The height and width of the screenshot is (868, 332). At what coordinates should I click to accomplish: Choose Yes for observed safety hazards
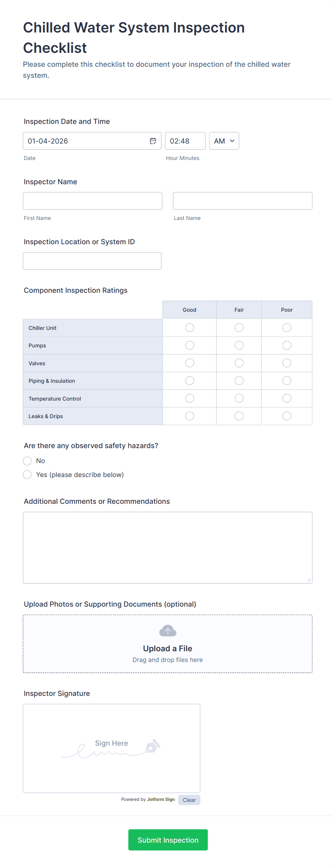pos(27,475)
